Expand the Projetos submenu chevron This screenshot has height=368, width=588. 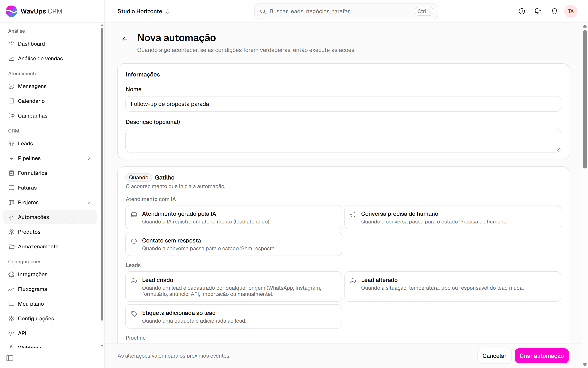point(89,202)
